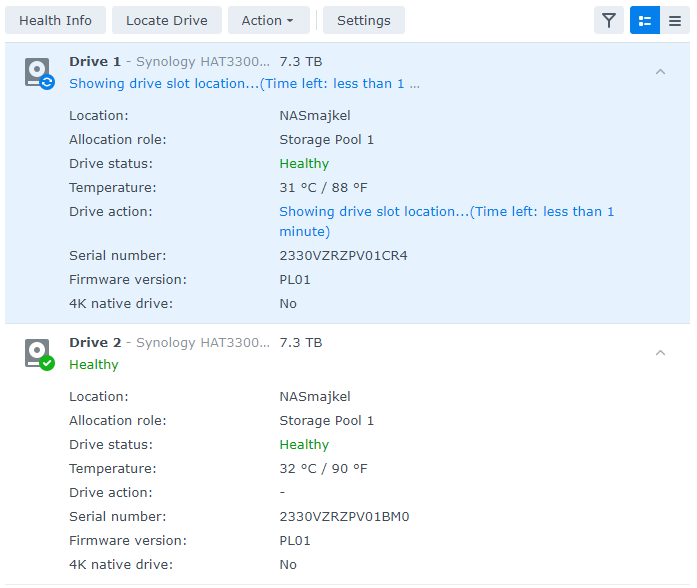This screenshot has height=588, width=697.
Task: Click the Health Info button
Action: (x=55, y=21)
